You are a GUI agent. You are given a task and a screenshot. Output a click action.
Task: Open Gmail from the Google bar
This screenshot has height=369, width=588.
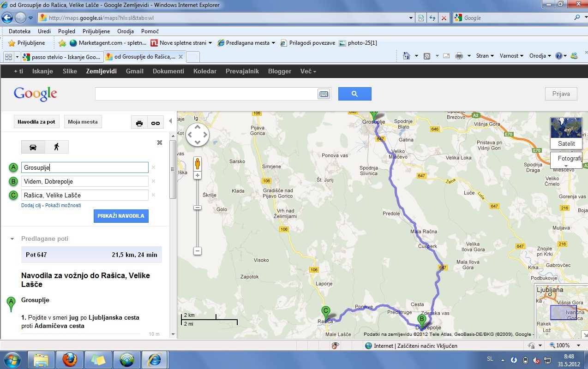pos(135,71)
